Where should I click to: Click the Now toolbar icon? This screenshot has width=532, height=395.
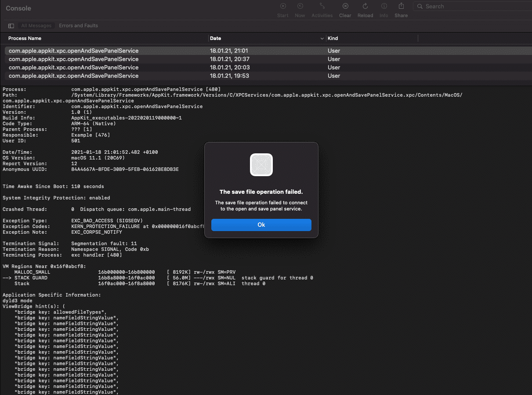point(300,6)
